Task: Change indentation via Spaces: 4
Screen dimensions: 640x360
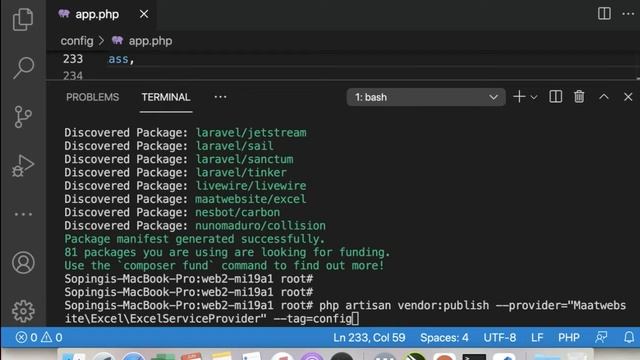Action: pos(444,338)
